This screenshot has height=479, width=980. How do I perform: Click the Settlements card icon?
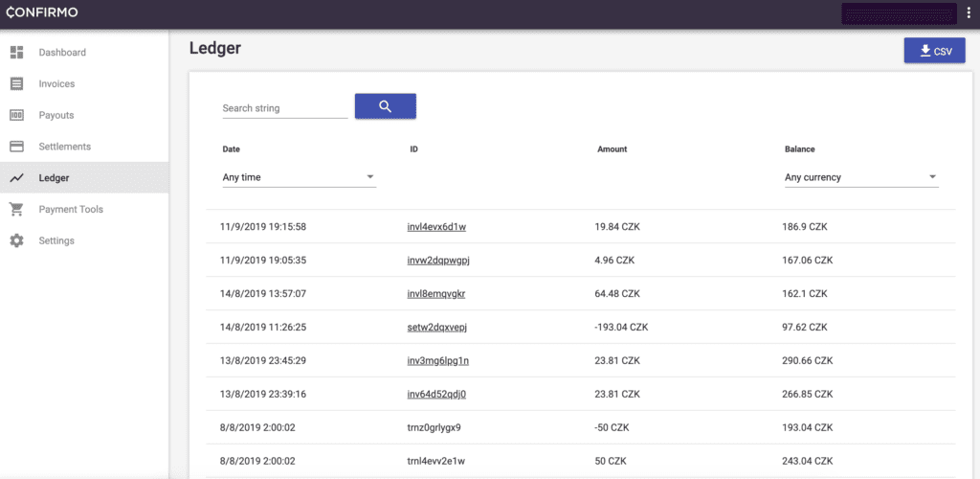[x=17, y=147]
